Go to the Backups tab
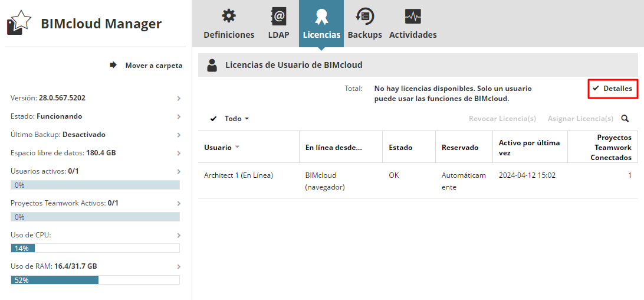 coord(364,24)
